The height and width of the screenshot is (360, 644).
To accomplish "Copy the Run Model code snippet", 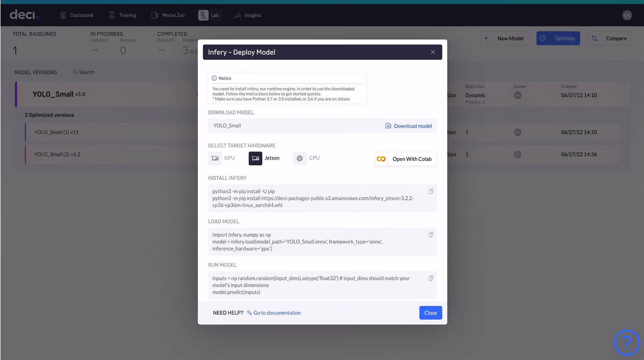I will [431, 278].
